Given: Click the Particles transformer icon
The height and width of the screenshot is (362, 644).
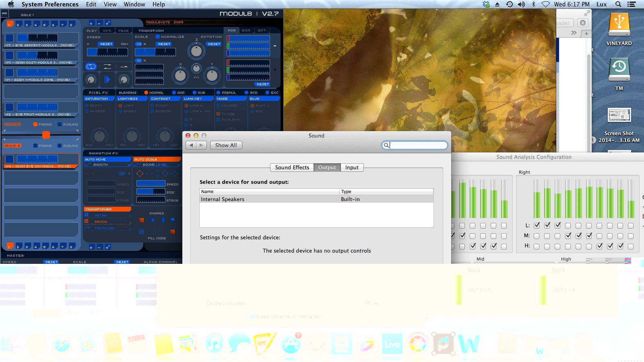Looking at the screenshot, I should click(87, 228).
